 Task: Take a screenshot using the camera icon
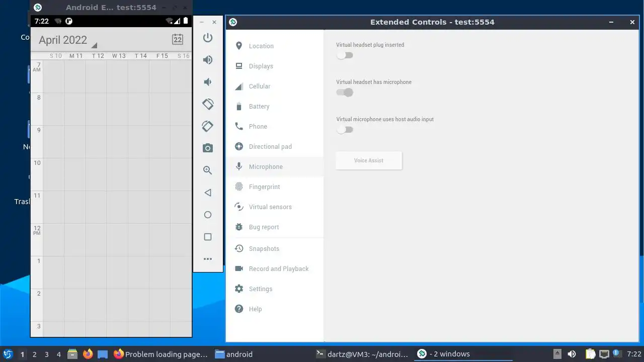[208, 148]
